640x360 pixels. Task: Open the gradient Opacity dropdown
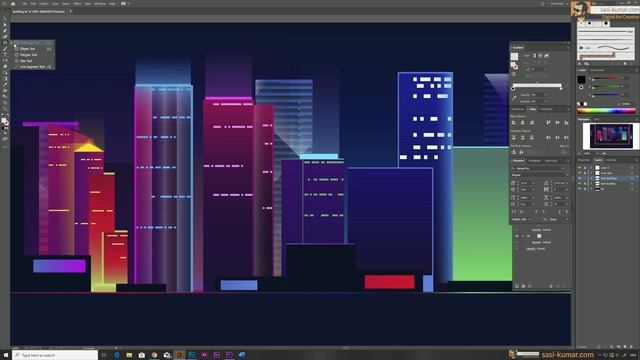pos(546,95)
